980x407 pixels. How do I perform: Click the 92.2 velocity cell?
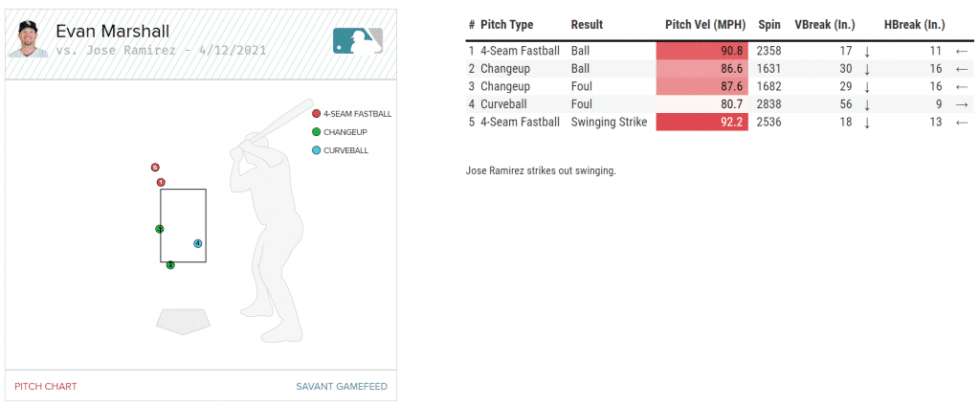(702, 122)
